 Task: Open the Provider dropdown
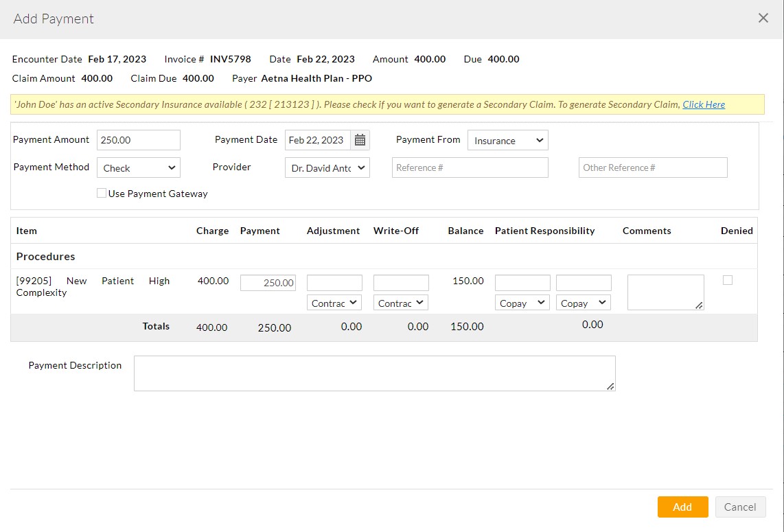[x=327, y=167]
